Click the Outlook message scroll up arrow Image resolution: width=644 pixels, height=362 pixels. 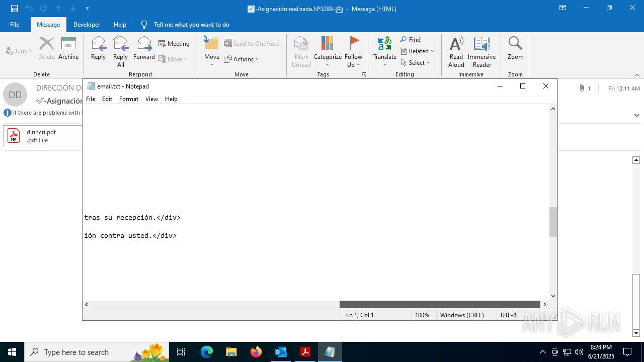click(x=636, y=160)
